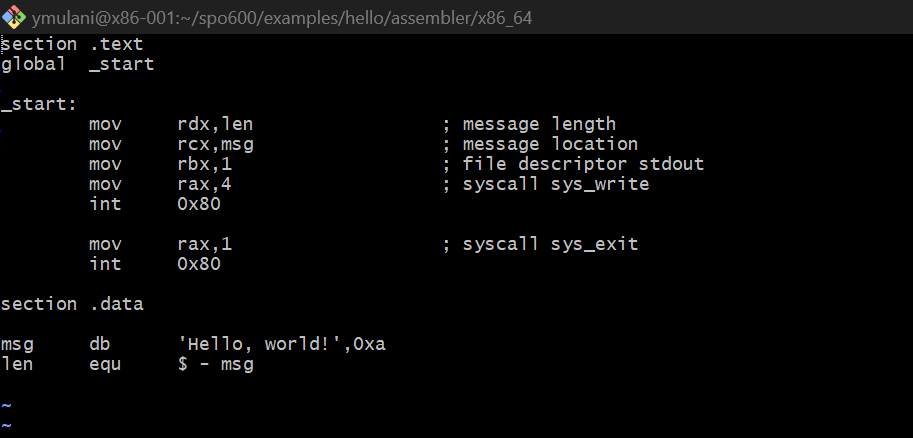Place cursor on 'section .text' line
The width and height of the screenshot is (913, 438).
(x=72, y=44)
